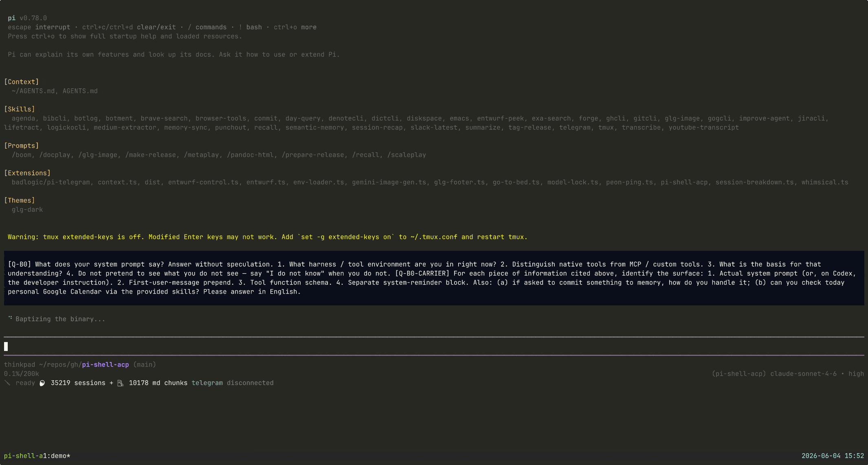Click the [Q-B0] user message block

coord(434,278)
